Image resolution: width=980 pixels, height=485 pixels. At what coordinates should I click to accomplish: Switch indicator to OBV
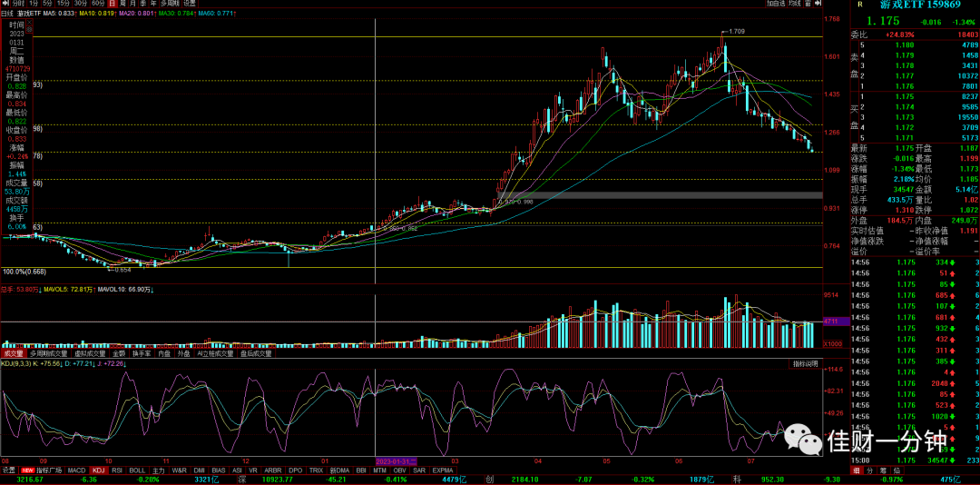401,470
